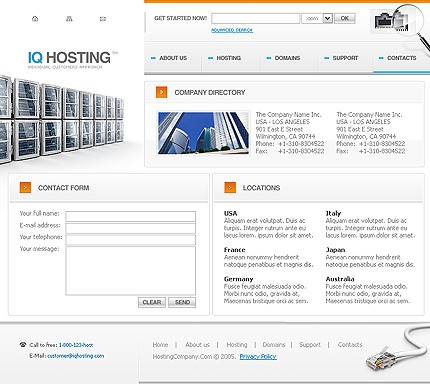
Task: Click orange arrow beside Locations
Action: [x=230, y=188]
